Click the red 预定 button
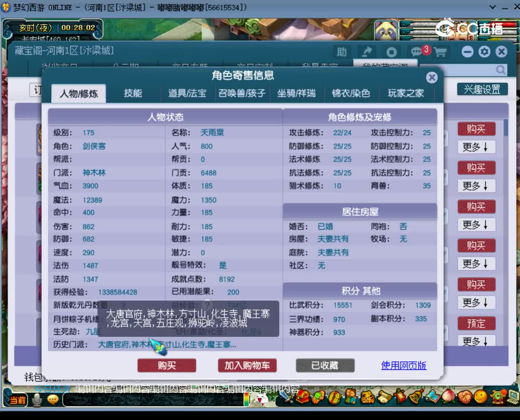Image resolution: width=520 pixels, height=420 pixels. [x=476, y=324]
